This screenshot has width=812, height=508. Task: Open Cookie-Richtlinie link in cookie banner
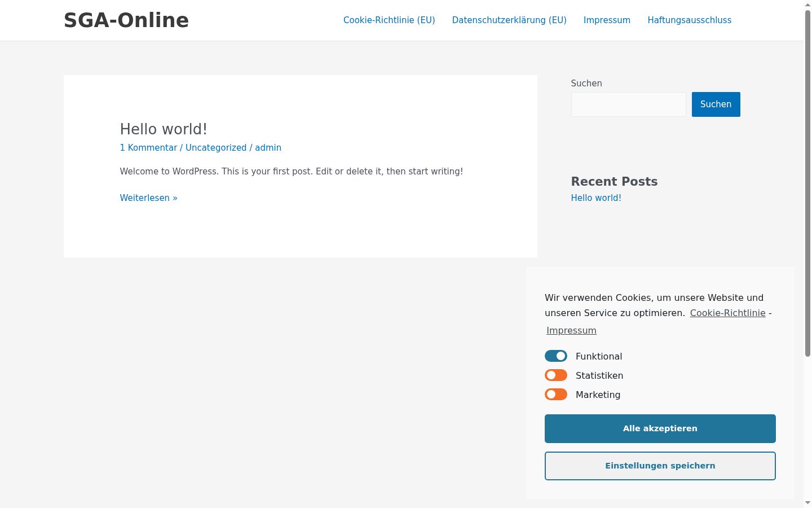pyautogui.click(x=727, y=313)
